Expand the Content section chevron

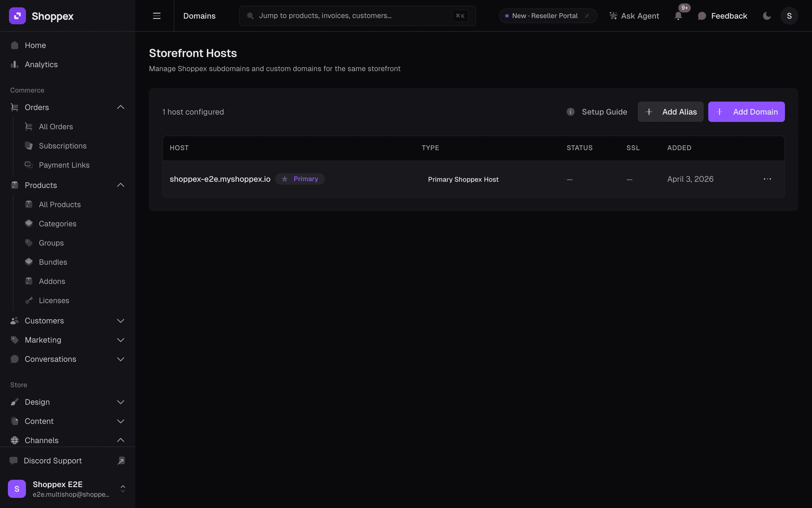120,421
